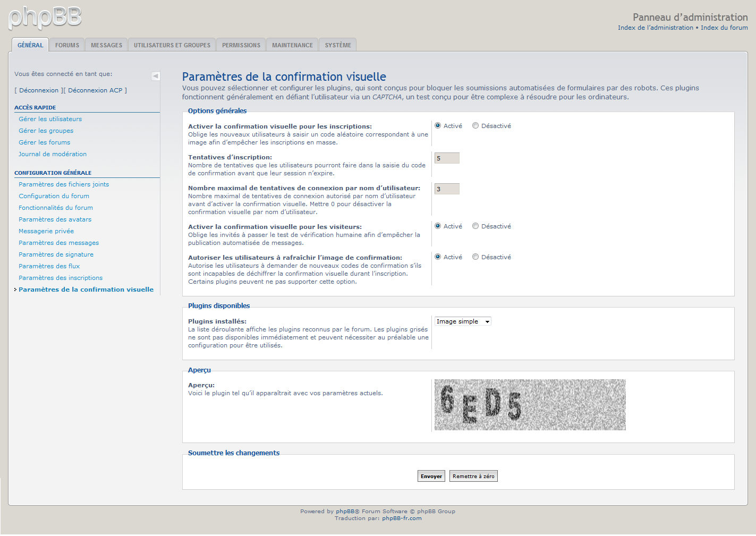Open the Permissions tab
This screenshot has width=756, height=536.
tap(241, 45)
